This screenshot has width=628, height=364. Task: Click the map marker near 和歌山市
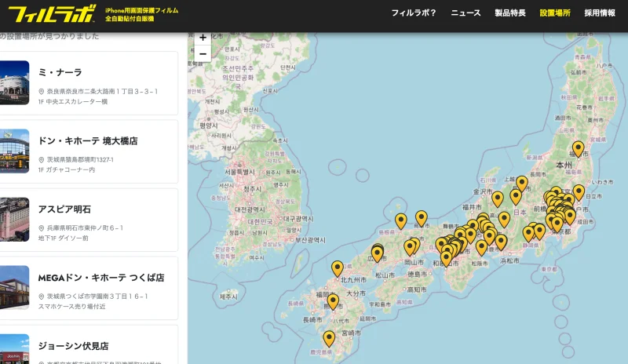[x=446, y=259]
